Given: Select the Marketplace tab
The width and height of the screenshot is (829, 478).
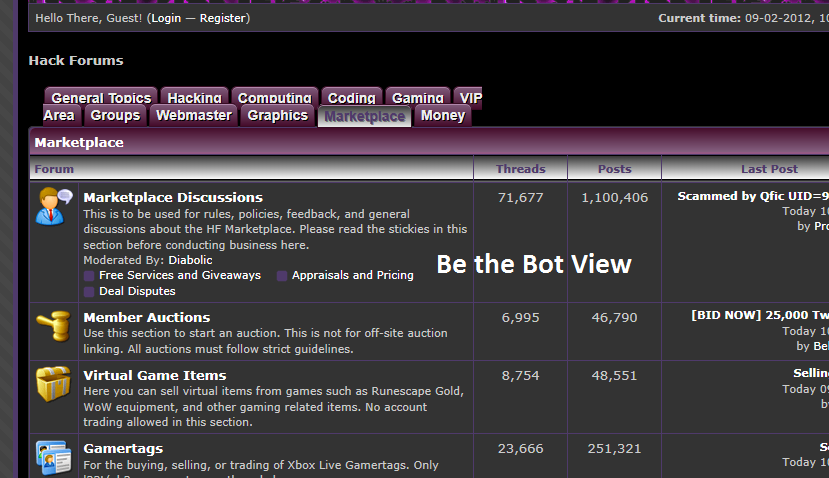Looking at the screenshot, I should [364, 116].
